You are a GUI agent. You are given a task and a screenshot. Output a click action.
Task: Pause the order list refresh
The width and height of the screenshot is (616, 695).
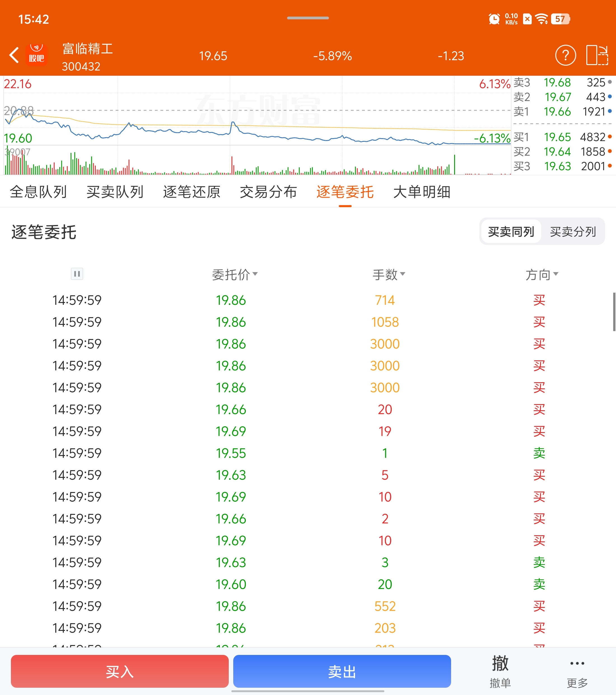point(77,274)
